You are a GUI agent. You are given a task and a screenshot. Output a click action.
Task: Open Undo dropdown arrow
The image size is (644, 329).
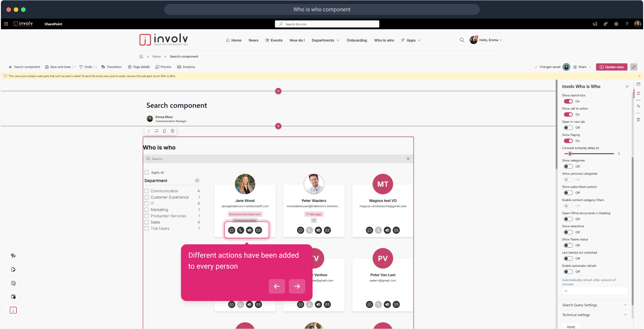pyautogui.click(x=96, y=67)
